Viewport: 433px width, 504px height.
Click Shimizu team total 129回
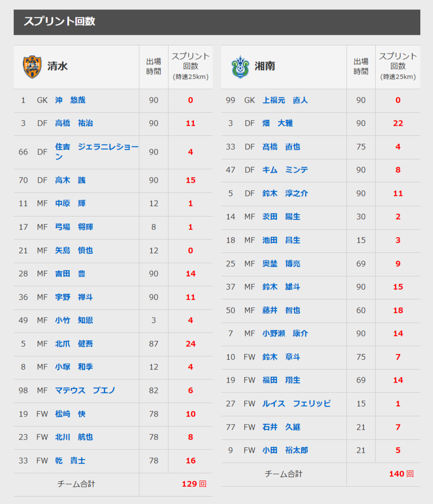click(x=193, y=484)
